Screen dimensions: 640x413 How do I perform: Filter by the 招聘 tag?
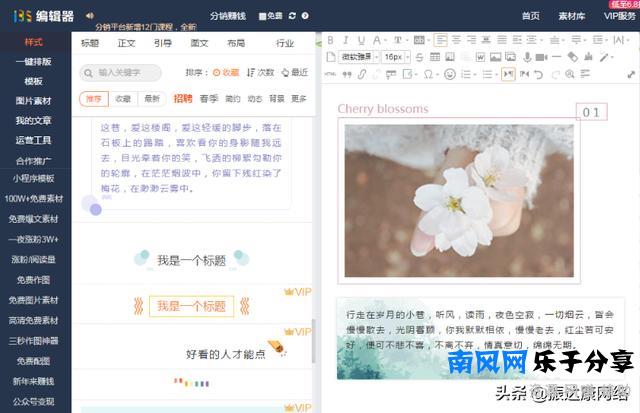click(x=183, y=98)
